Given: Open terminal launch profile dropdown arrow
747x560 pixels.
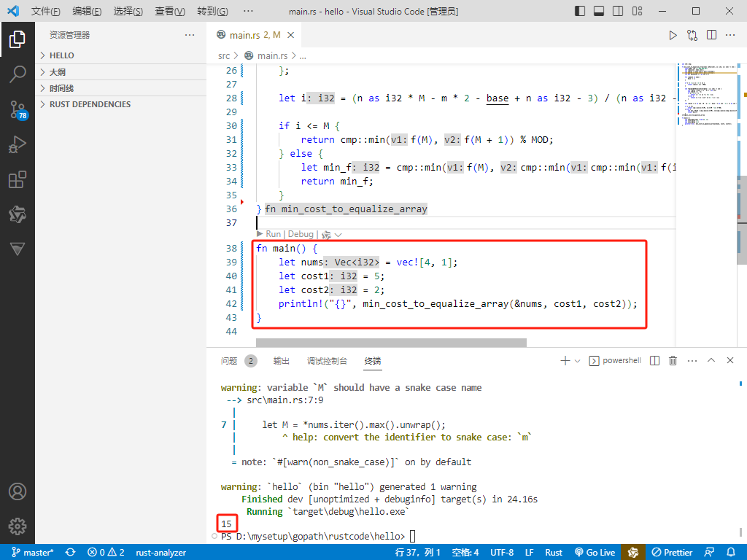Looking at the screenshot, I should pos(578,361).
